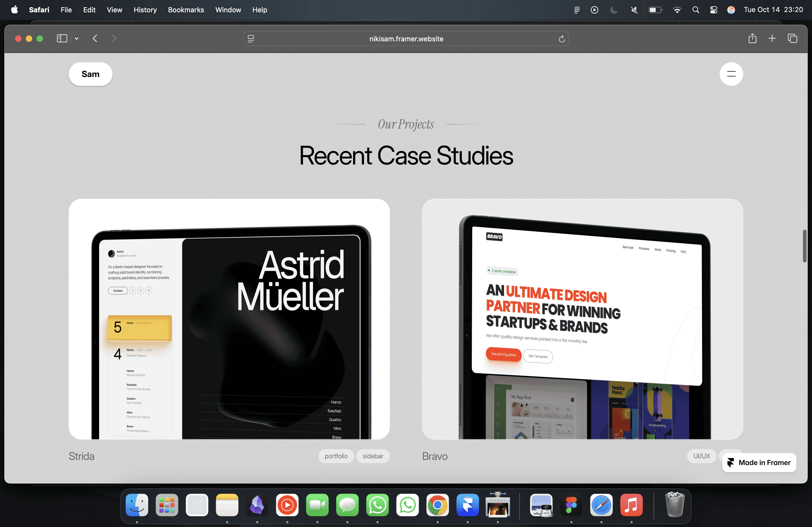Click the page vertical scrollbar thumb
The image size is (812, 527).
click(x=804, y=246)
